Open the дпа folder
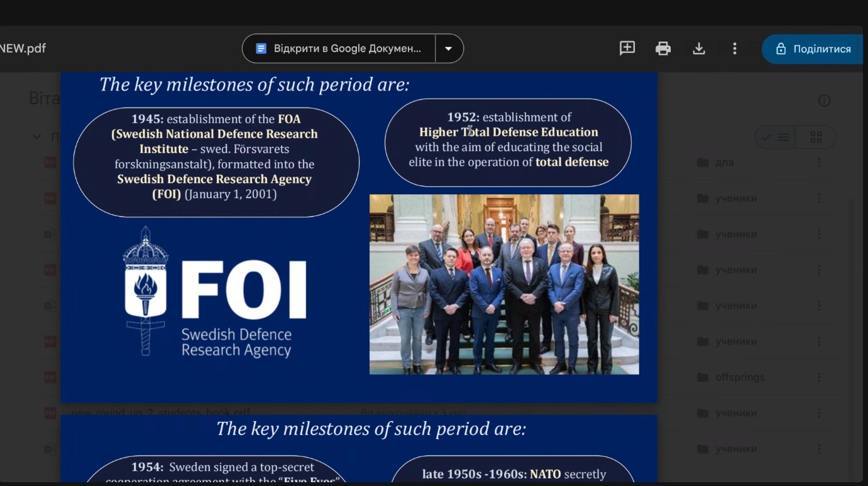 tap(724, 162)
